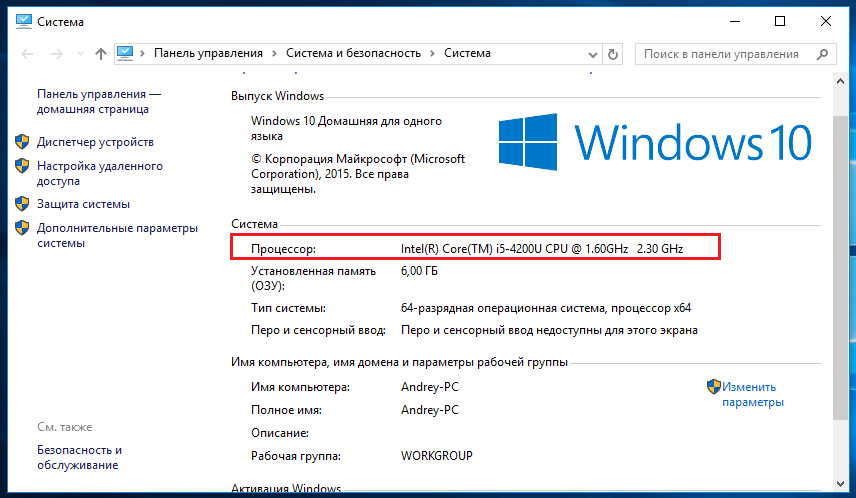Select Система и безопасность breadcrumb

pos(353,53)
